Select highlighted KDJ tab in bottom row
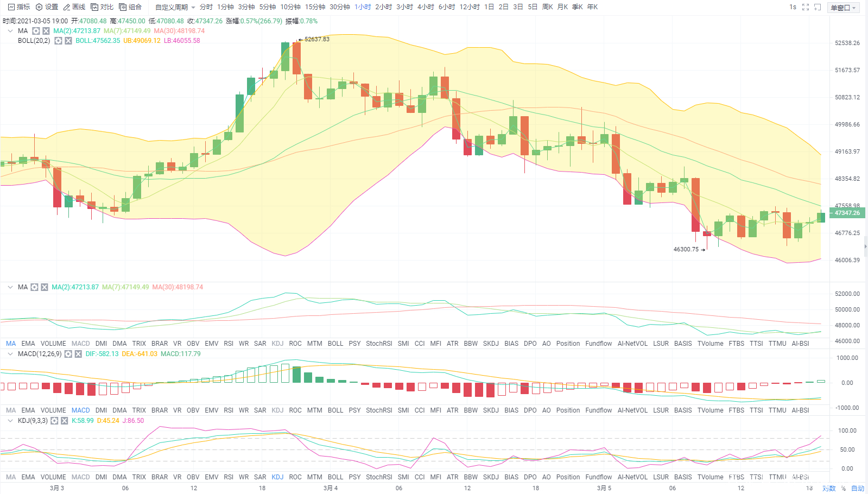Viewport: 868px width, 494px height. point(277,477)
